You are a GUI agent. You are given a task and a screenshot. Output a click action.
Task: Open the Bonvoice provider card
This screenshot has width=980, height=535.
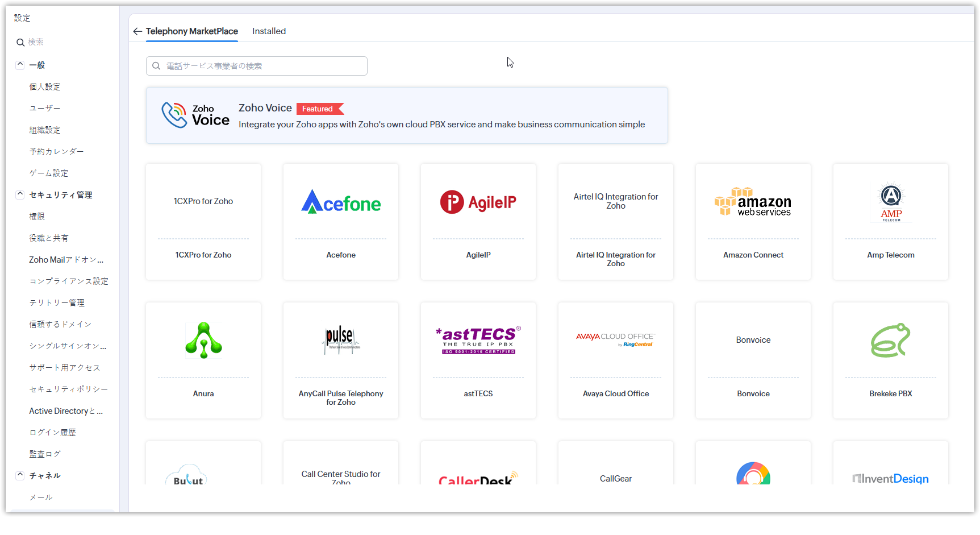tap(753, 360)
